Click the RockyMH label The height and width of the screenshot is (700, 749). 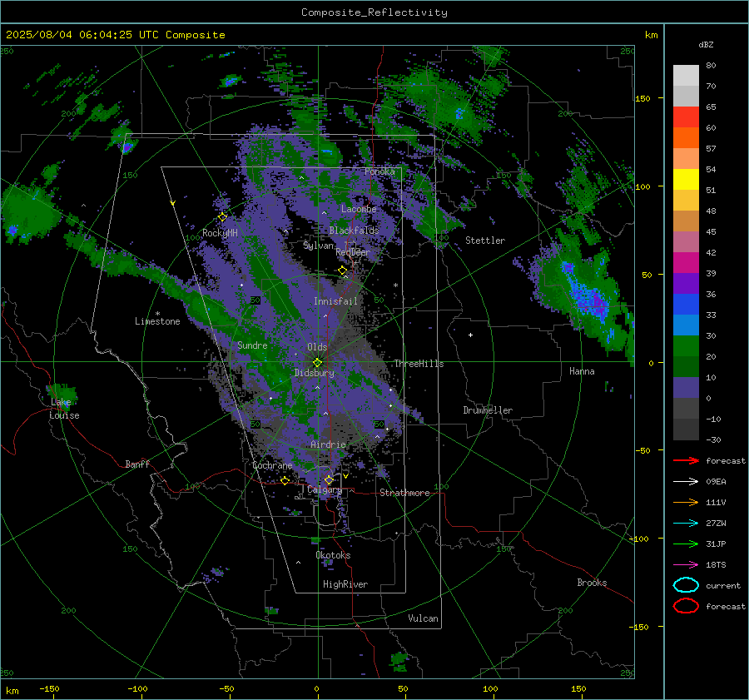click(220, 233)
